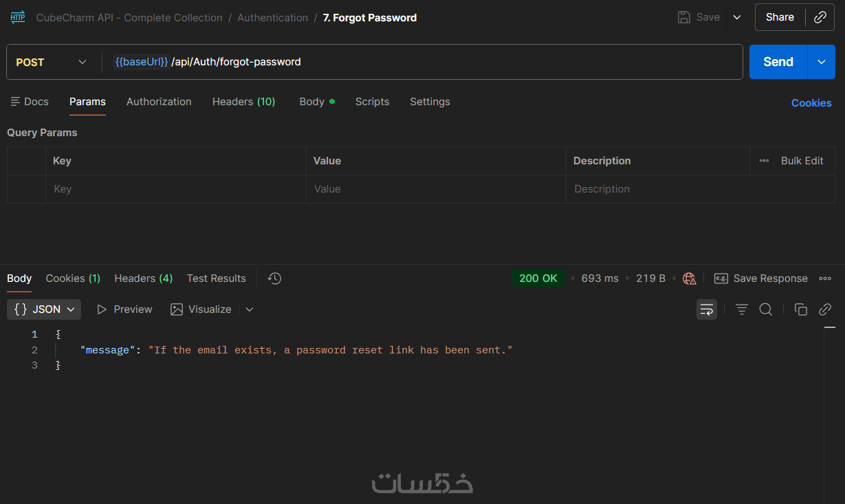Open the response more options ellipsis

825,278
